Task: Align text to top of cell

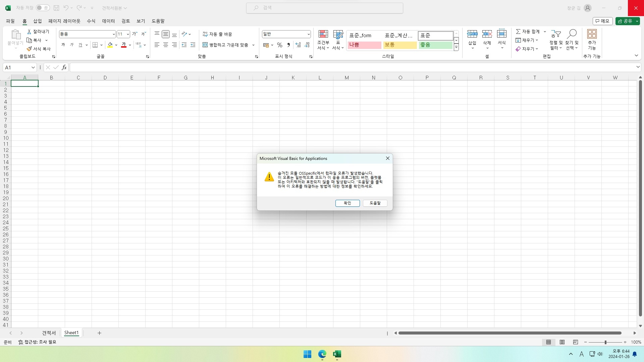Action: (157, 34)
